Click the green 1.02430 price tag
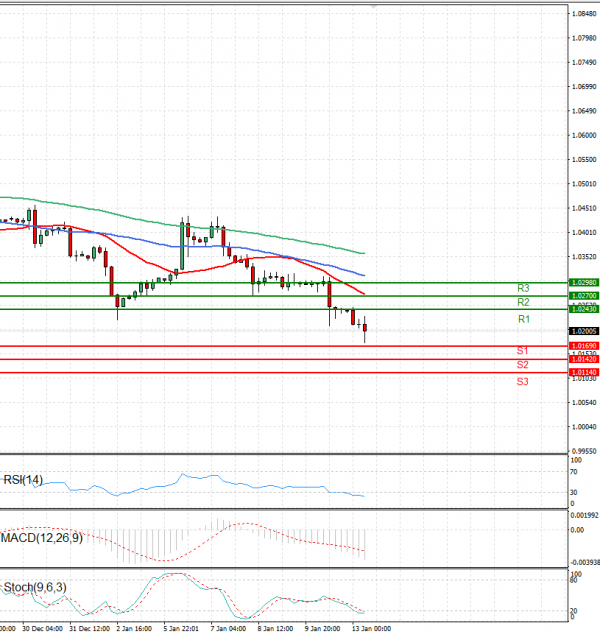 pos(584,310)
